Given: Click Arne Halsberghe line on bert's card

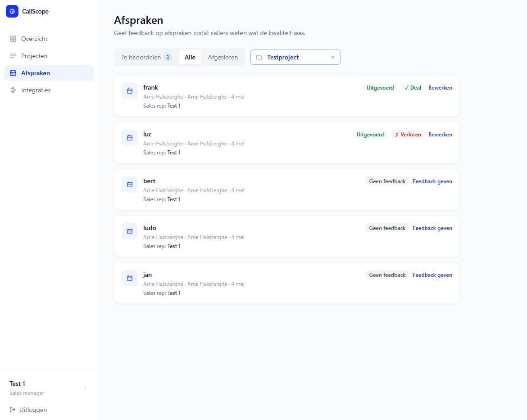Looking at the screenshot, I should coord(194,190).
